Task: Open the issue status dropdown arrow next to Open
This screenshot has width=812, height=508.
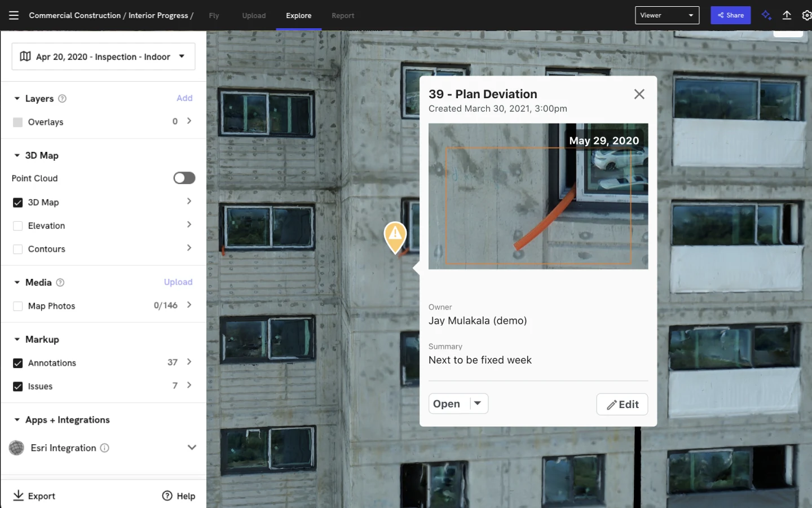Action: (478, 404)
